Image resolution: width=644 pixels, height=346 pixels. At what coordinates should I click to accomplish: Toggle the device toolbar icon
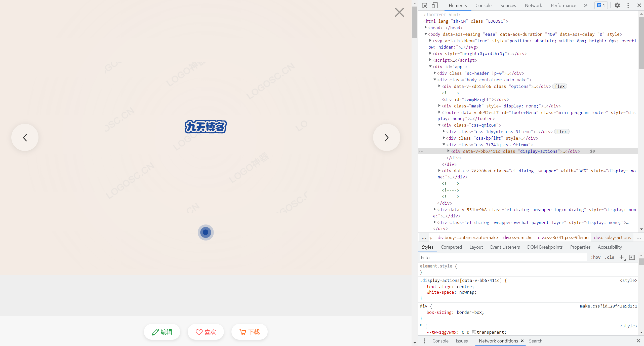click(x=435, y=6)
